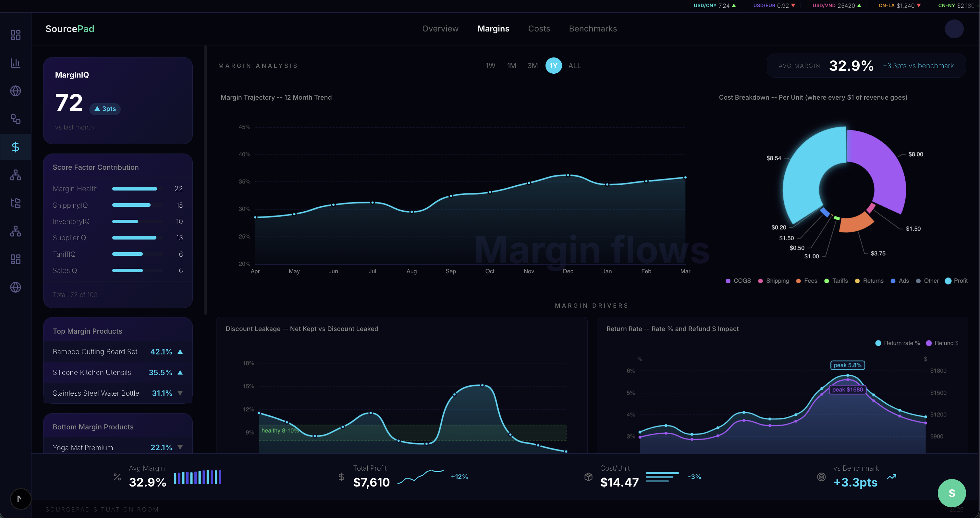Click the workflow nodes sidebar icon

tap(16, 119)
